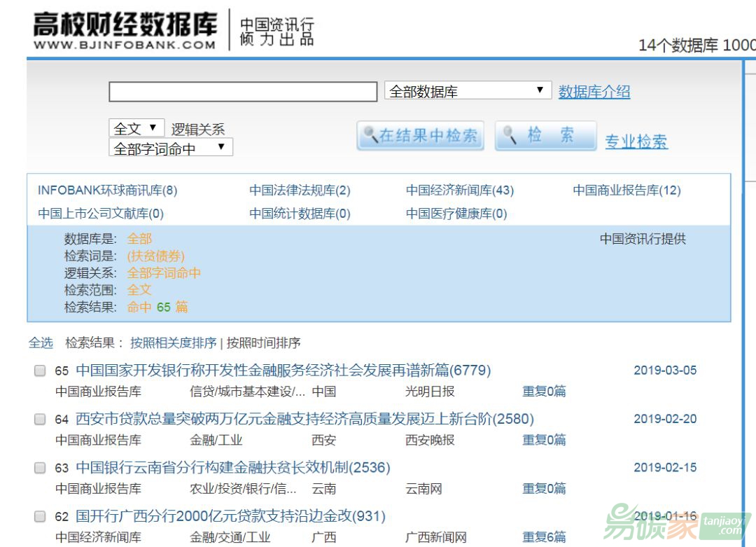
Task: Open INFOBANK环球商讯库(8) results
Action: [x=107, y=191]
